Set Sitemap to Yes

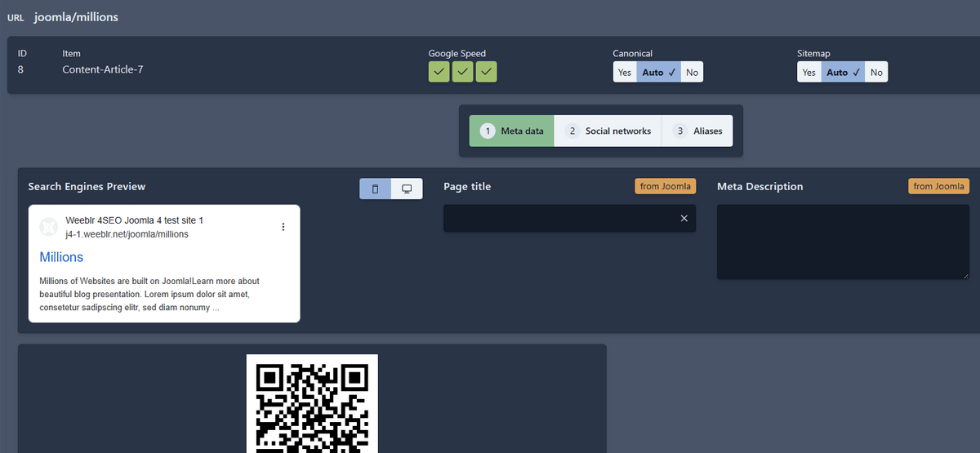point(809,73)
